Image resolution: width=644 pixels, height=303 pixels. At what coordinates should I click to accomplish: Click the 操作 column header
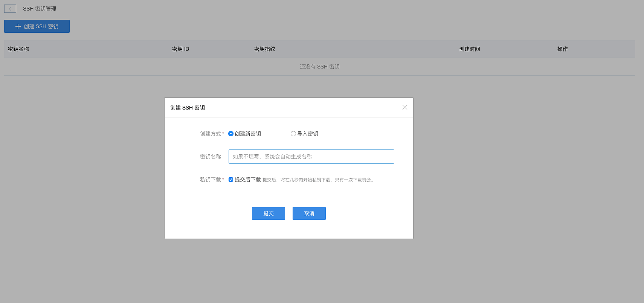(562, 49)
